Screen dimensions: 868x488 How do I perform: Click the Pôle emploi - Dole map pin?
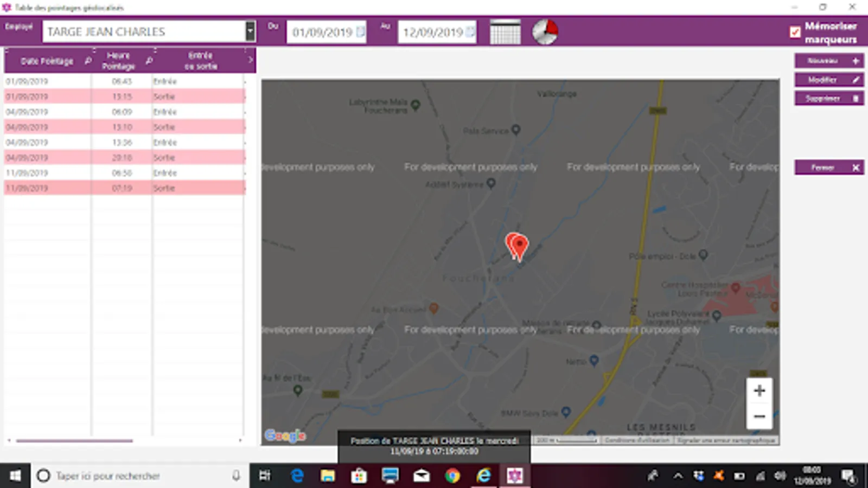click(x=703, y=254)
